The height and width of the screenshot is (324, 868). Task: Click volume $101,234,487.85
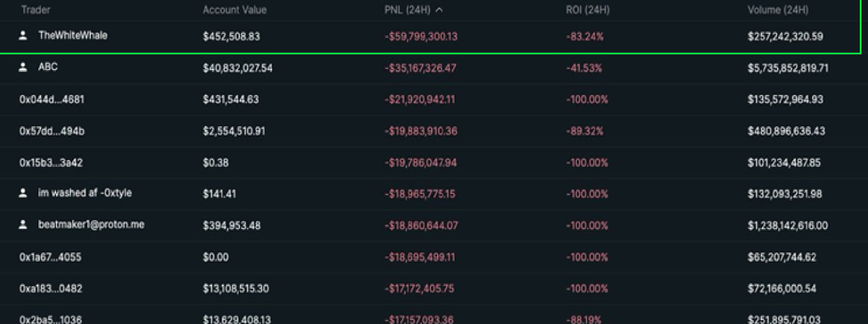tap(784, 163)
